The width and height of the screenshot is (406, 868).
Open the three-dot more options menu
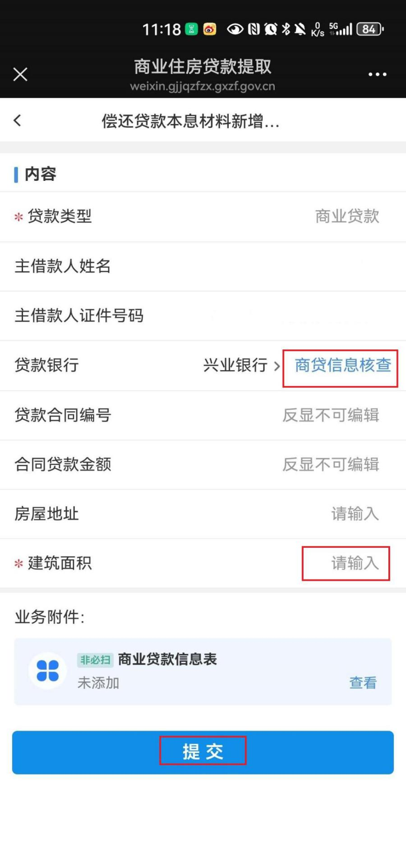[x=377, y=74]
